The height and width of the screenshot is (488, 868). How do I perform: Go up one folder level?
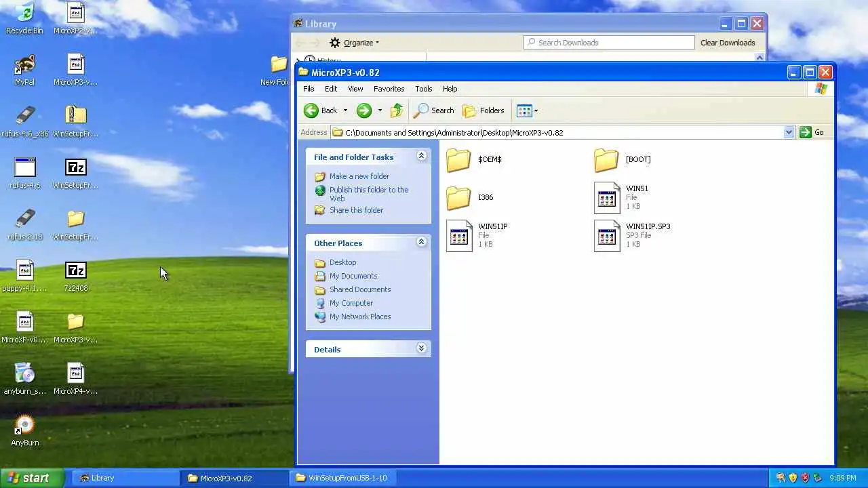[397, 110]
